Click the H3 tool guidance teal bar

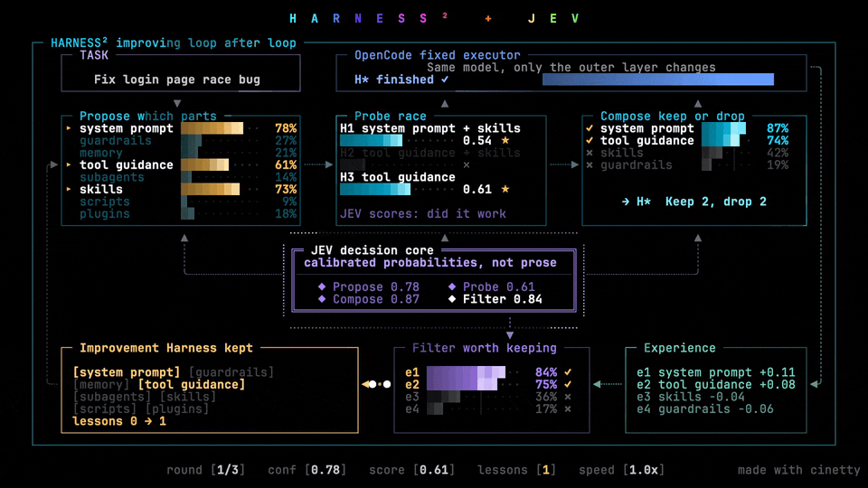point(375,189)
